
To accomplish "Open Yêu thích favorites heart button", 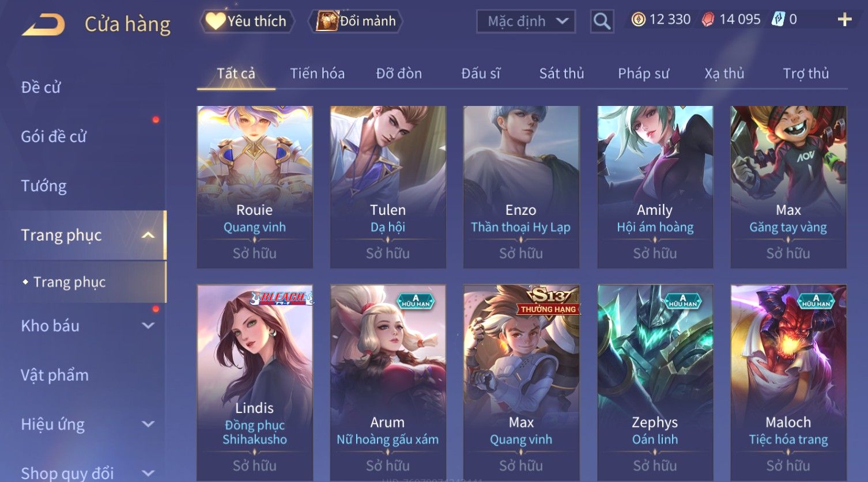I will (x=247, y=21).
